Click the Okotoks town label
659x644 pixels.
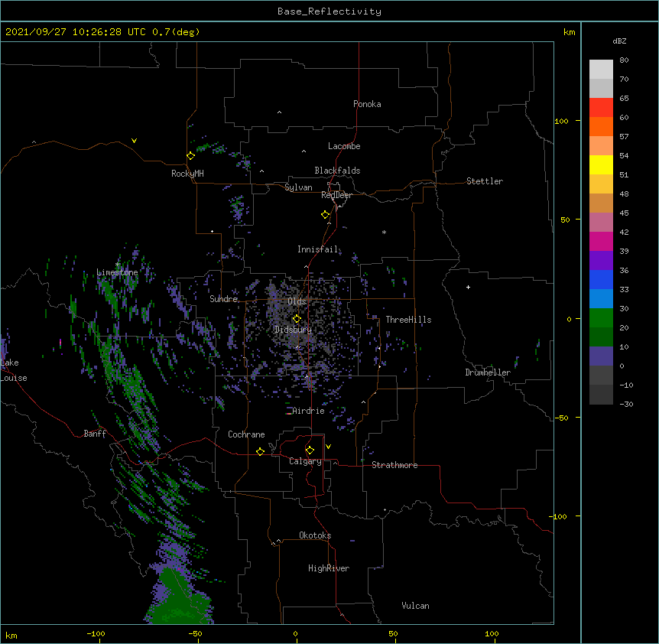tap(315, 535)
